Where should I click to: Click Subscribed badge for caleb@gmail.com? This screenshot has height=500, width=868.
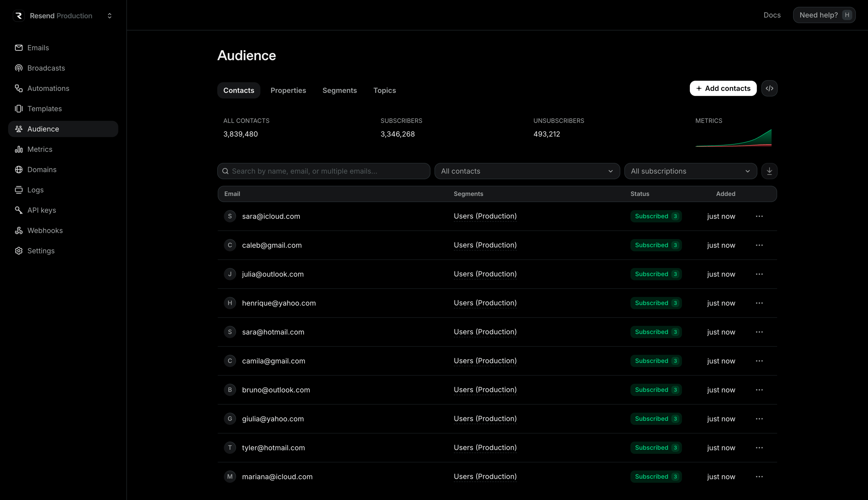[656, 245]
